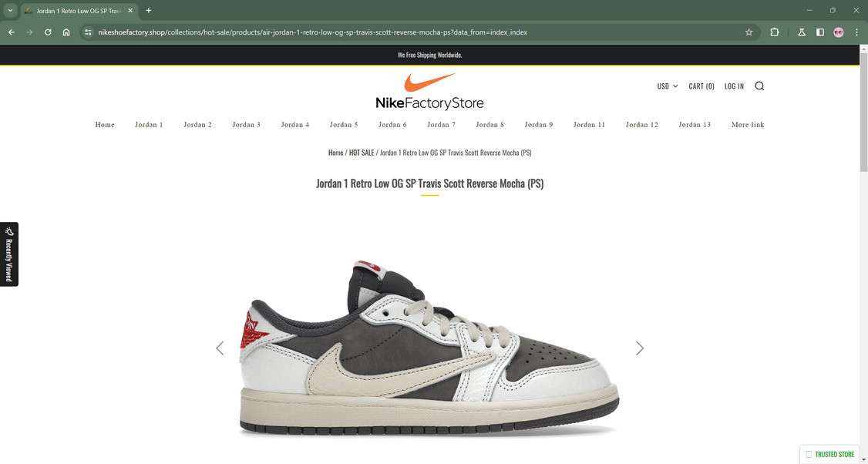Screen dimensions: 868x464
Task: Reload the page with refresh icon
Action: 48,32
